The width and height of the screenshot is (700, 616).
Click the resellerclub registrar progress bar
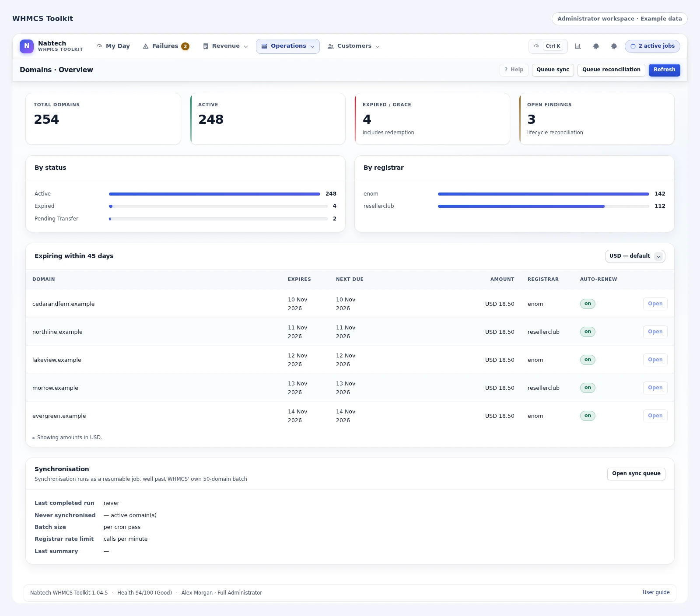(543, 206)
